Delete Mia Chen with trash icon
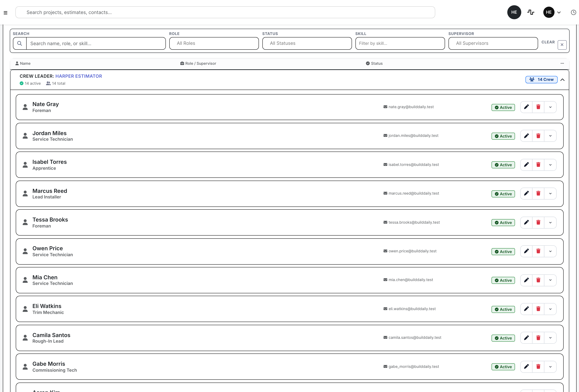This screenshot has height=392, width=579. click(538, 280)
